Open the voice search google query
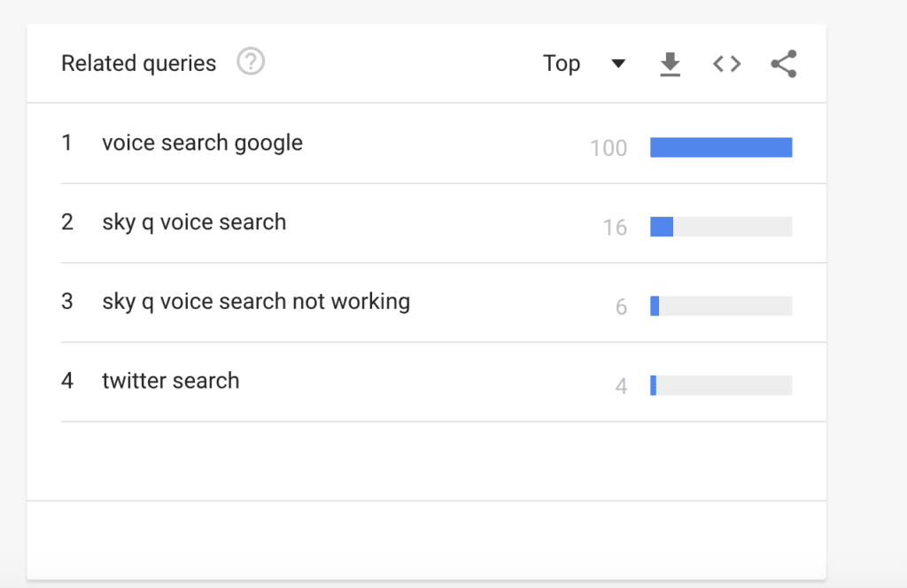907x588 pixels. point(202,143)
